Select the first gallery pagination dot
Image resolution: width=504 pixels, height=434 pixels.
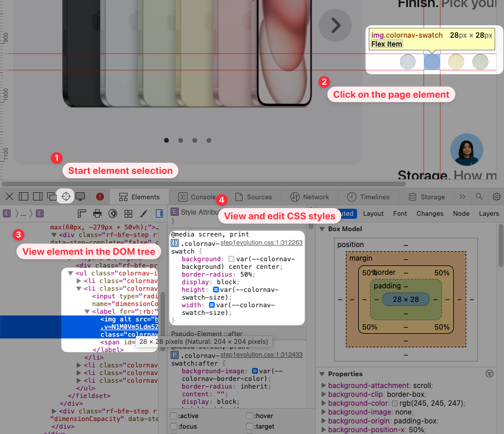click(x=166, y=140)
